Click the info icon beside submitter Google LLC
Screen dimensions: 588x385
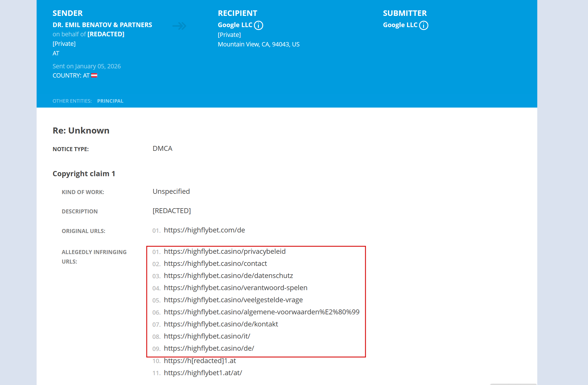(x=424, y=25)
